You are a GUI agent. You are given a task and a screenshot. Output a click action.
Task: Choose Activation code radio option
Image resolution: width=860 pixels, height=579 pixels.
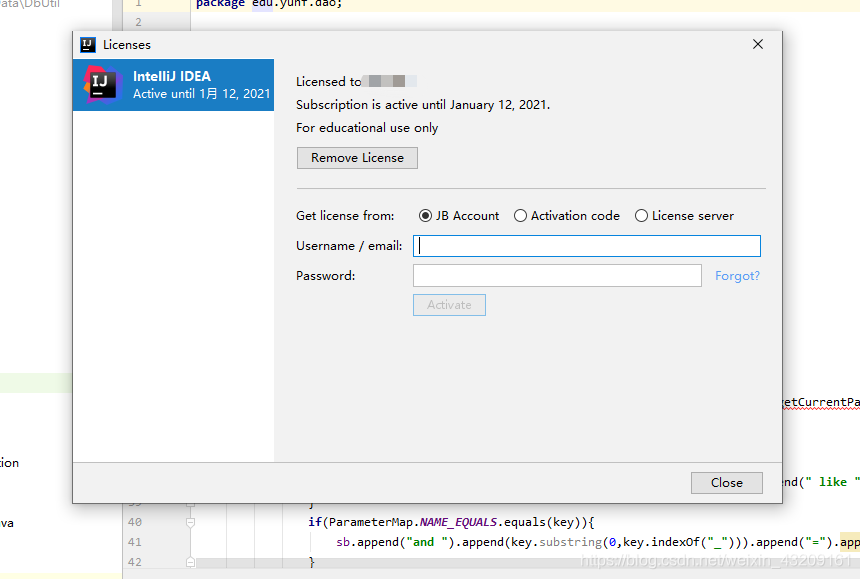click(x=567, y=216)
